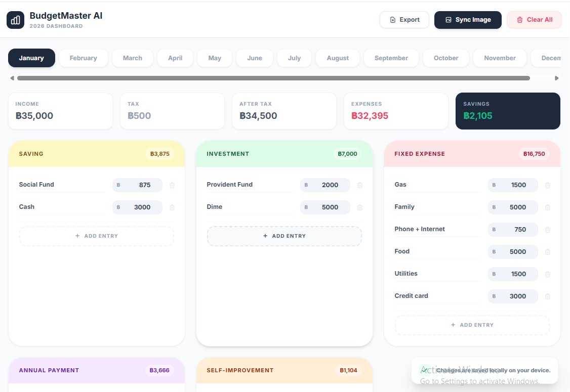
Task: Edit the Provident Fund amount field
Action: pos(325,185)
